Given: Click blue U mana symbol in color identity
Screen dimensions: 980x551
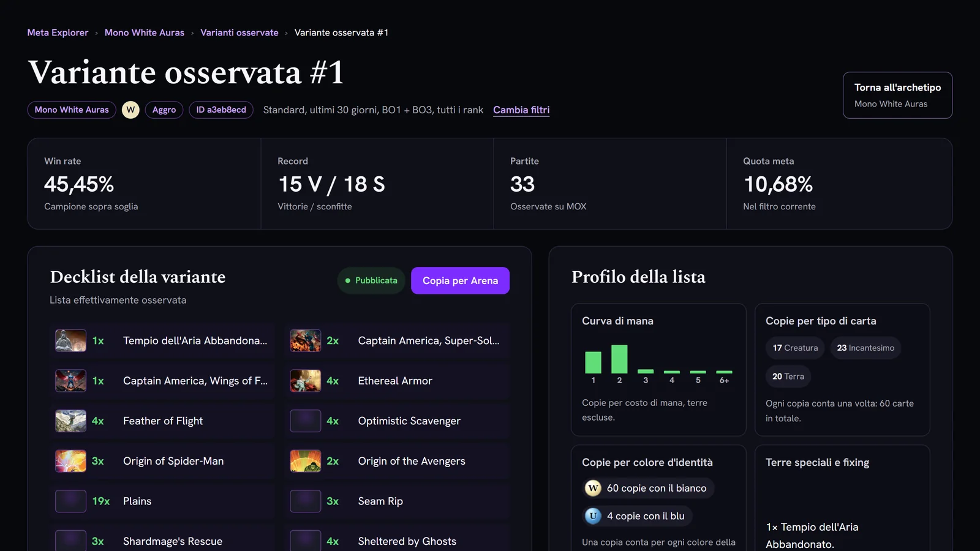Looking at the screenshot, I should click(x=593, y=516).
